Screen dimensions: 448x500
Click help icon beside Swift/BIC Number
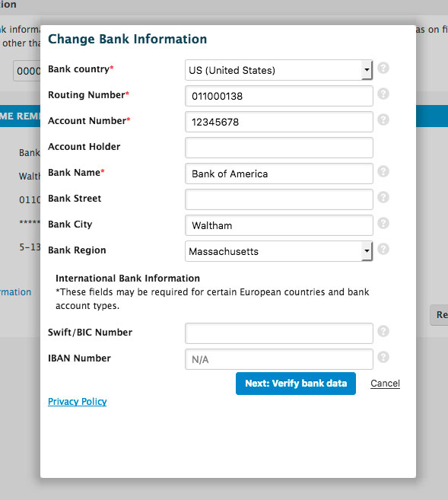click(383, 331)
